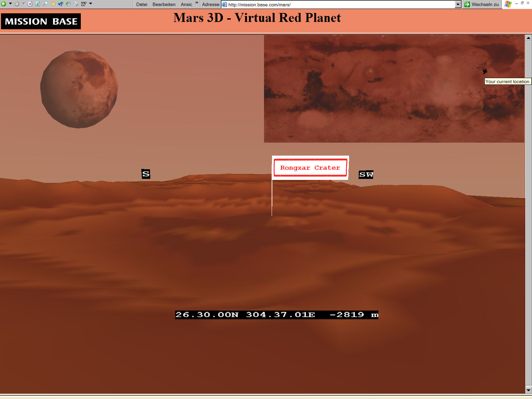Expand the hidden menus chevron
Viewport: 532px width, 399px height.
197,3
